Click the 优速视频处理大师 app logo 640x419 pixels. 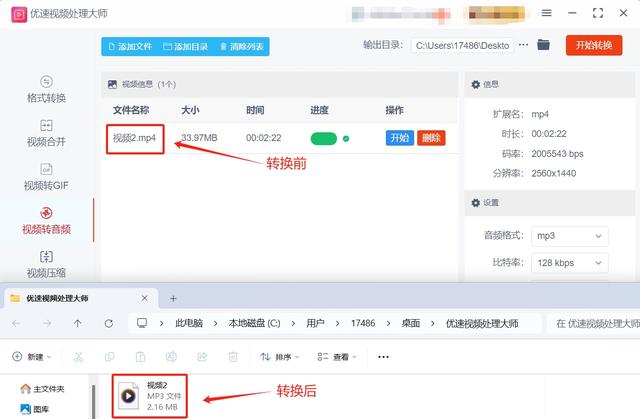[x=19, y=14]
